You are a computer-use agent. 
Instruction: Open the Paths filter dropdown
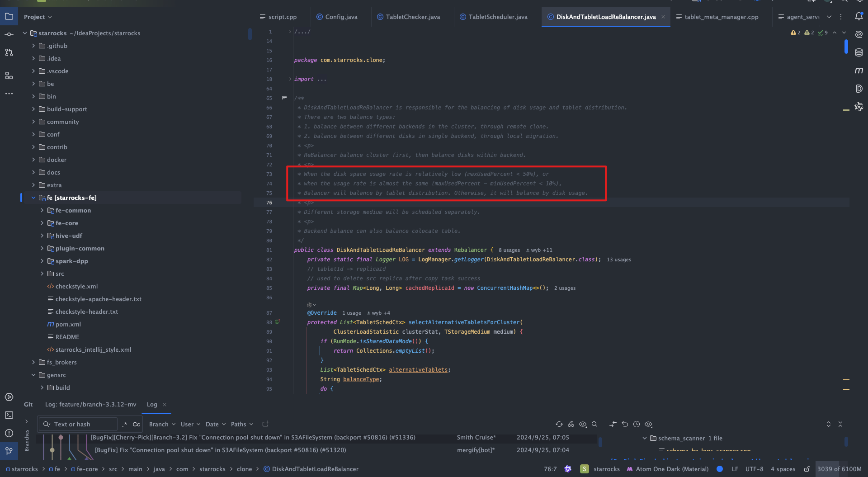click(242, 424)
